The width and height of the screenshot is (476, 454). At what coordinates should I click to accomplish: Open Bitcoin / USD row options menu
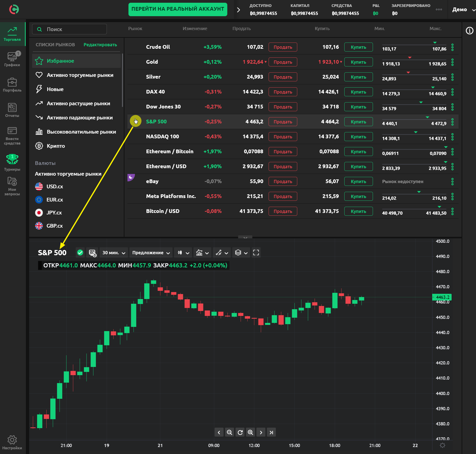[453, 211]
